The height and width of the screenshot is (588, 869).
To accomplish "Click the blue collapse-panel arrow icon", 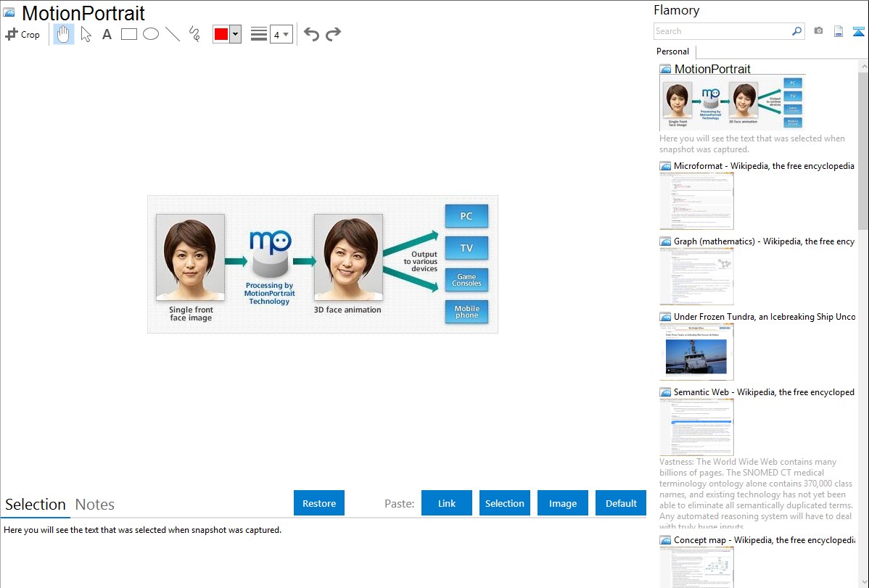I will point(859,31).
